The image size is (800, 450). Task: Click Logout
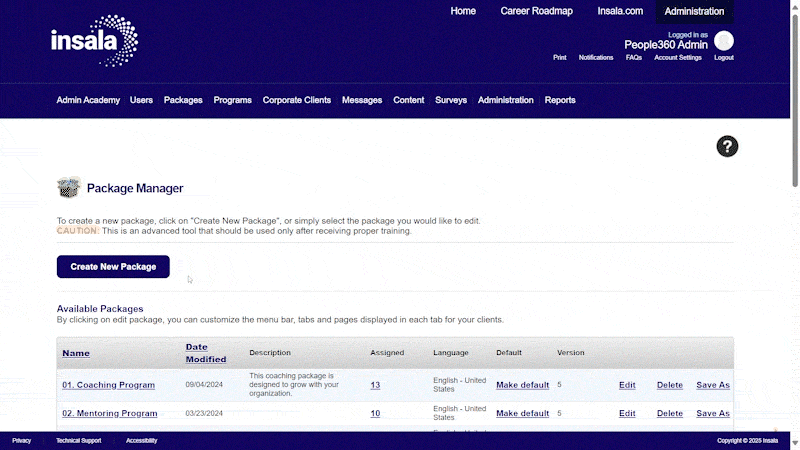coord(723,58)
